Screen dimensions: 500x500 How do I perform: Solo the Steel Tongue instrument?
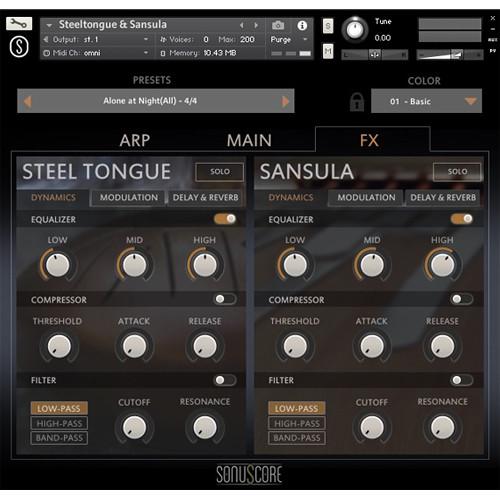[220, 172]
